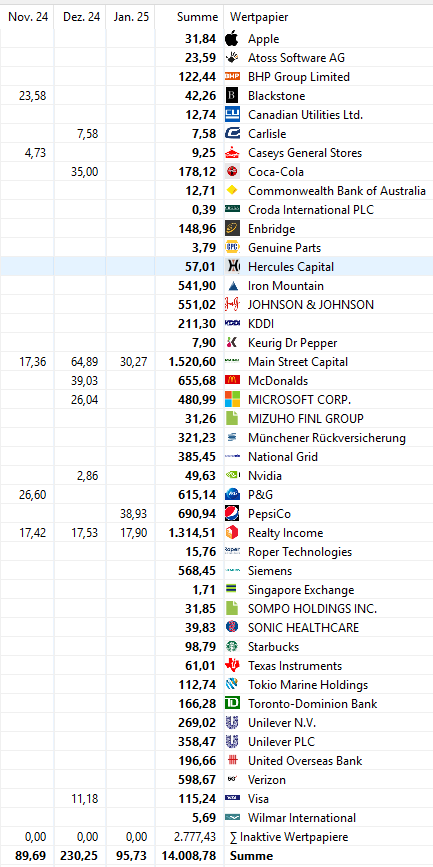Viewport: 433px width, 867px height.
Task: Click the Enbridge logo icon
Action: (x=232, y=229)
